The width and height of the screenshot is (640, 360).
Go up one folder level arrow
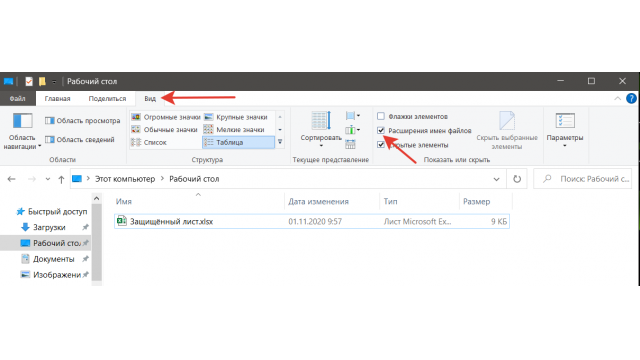(61, 179)
